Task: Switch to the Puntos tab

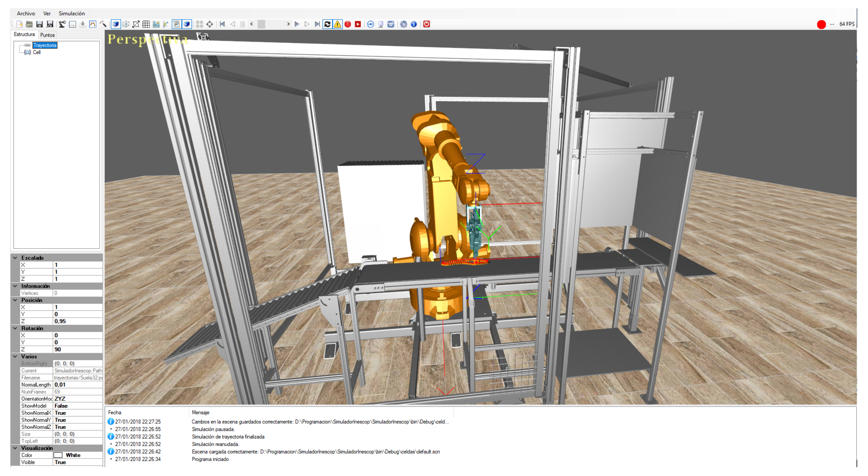Action: click(x=47, y=35)
